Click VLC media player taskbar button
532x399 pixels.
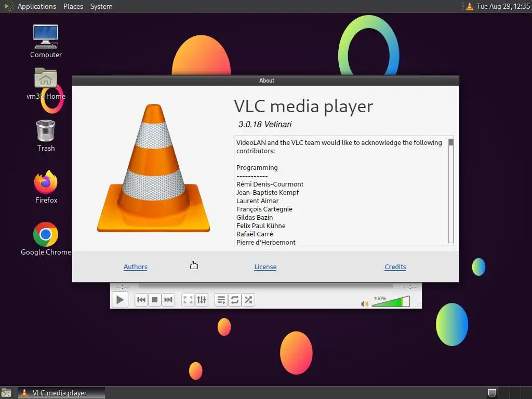pyautogui.click(x=61, y=393)
